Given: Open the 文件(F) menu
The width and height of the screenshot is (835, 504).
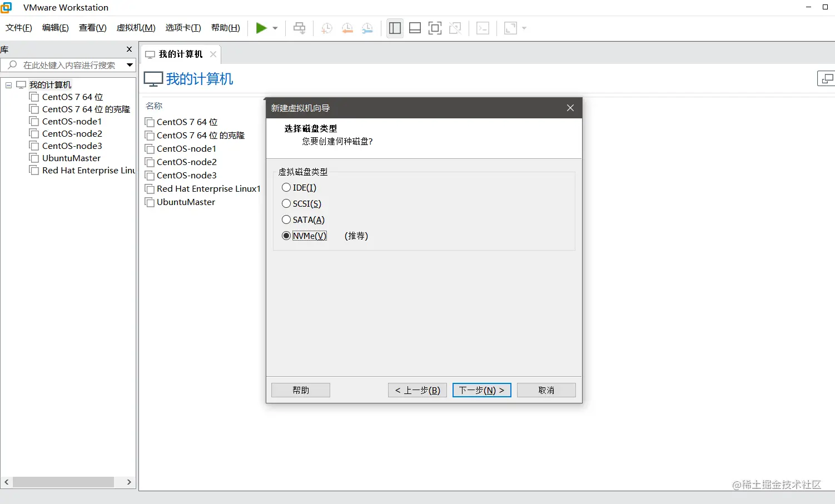Looking at the screenshot, I should [19, 28].
